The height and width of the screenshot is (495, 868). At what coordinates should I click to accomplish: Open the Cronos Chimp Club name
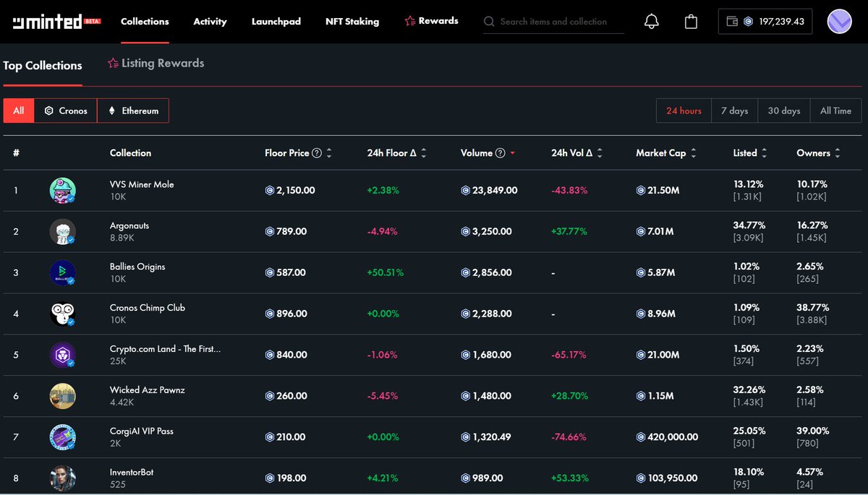(x=148, y=308)
